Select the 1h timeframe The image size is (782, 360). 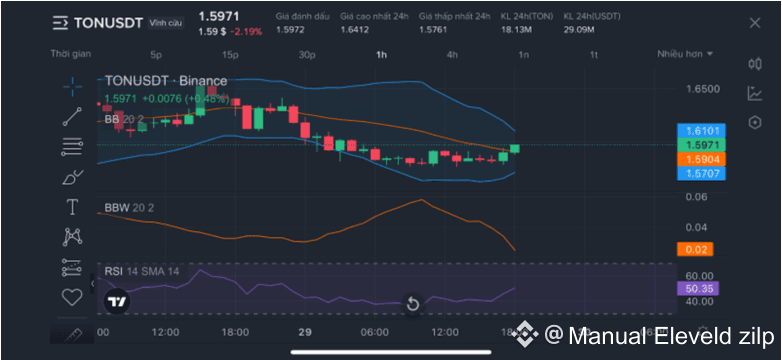coord(381,55)
